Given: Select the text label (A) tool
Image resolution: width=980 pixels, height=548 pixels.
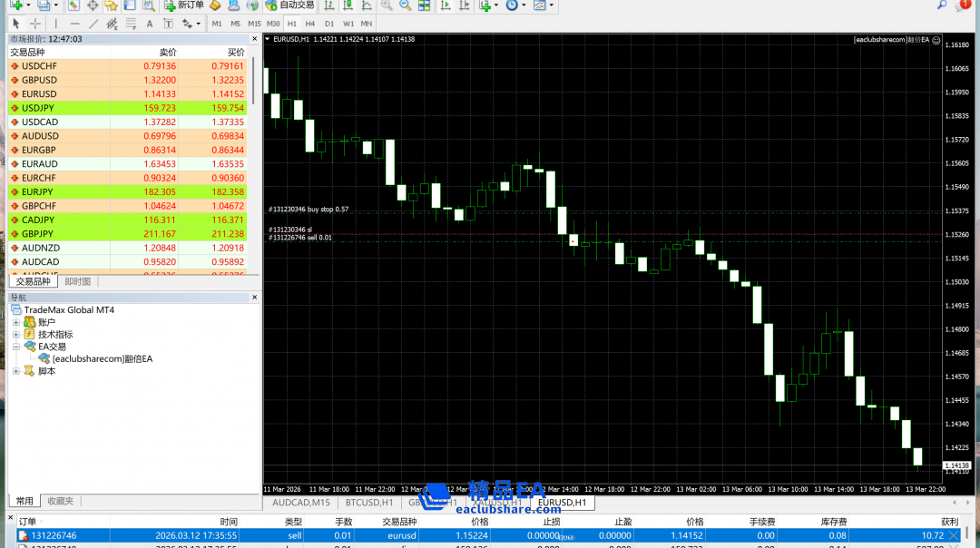Looking at the screenshot, I should (x=149, y=24).
